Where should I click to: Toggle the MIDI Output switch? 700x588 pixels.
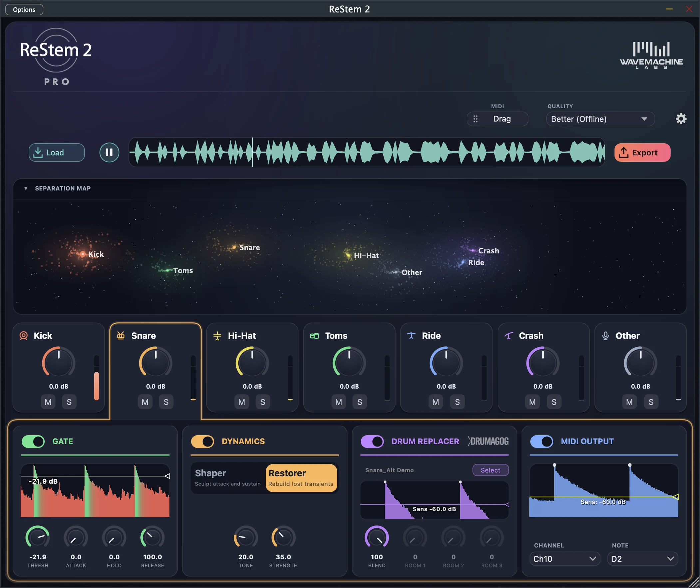(541, 441)
